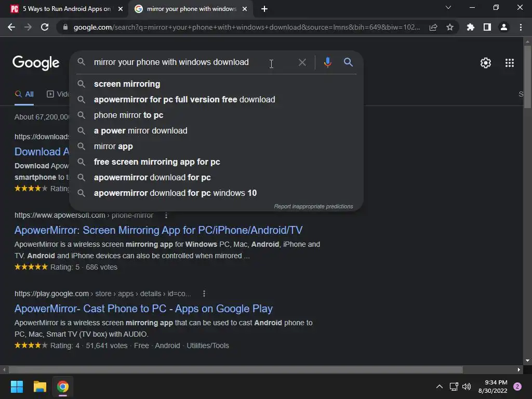Click the scroll down arrow
The height and width of the screenshot is (399, 532).
pyautogui.click(x=527, y=361)
